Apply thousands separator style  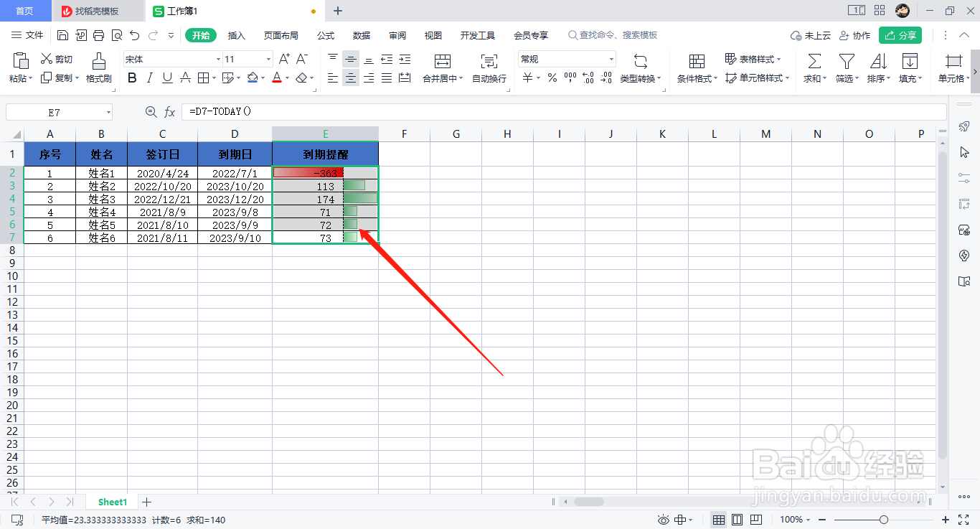pos(570,78)
